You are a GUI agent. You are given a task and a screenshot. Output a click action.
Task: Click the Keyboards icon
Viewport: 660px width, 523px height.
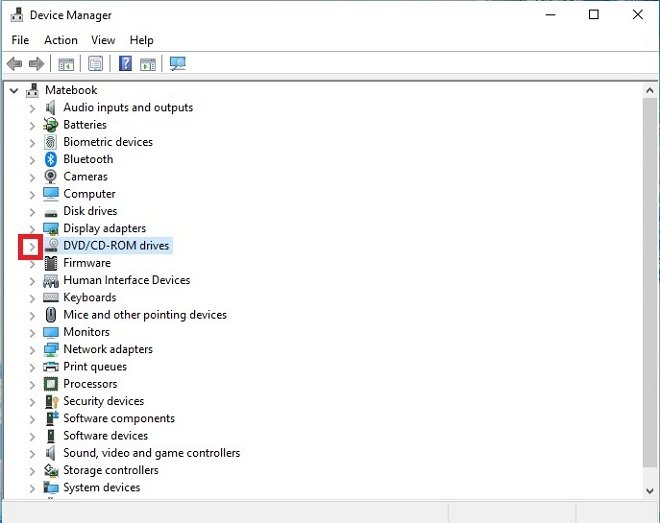(x=51, y=298)
